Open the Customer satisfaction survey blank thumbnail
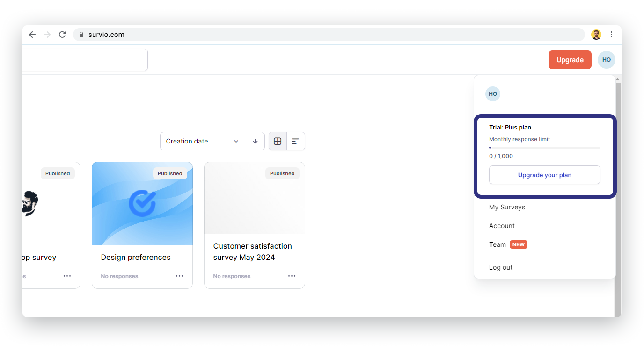644x351 pixels. click(x=255, y=198)
